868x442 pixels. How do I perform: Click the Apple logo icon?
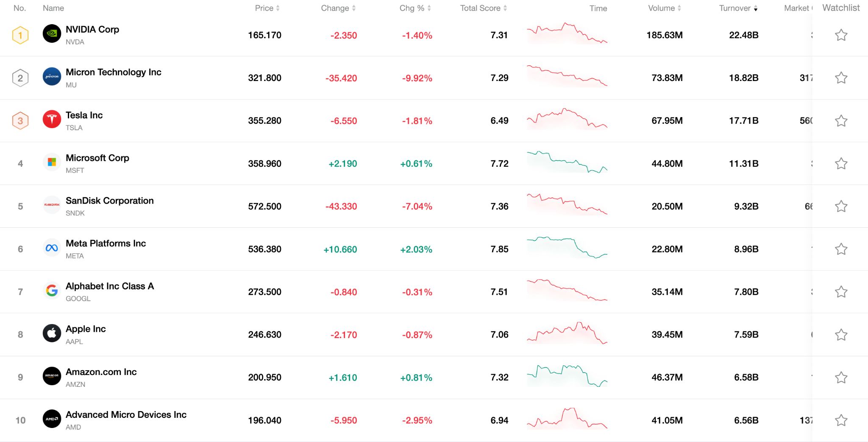pyautogui.click(x=52, y=334)
